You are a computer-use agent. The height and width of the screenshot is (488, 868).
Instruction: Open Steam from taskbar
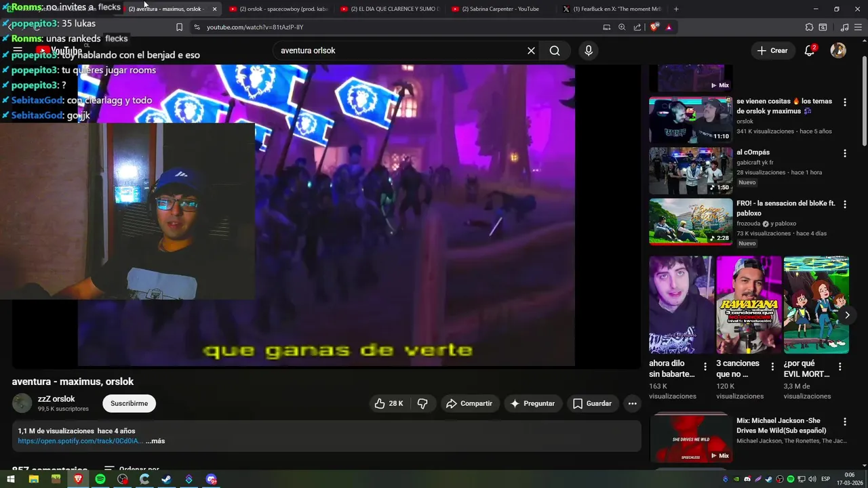tap(166, 479)
